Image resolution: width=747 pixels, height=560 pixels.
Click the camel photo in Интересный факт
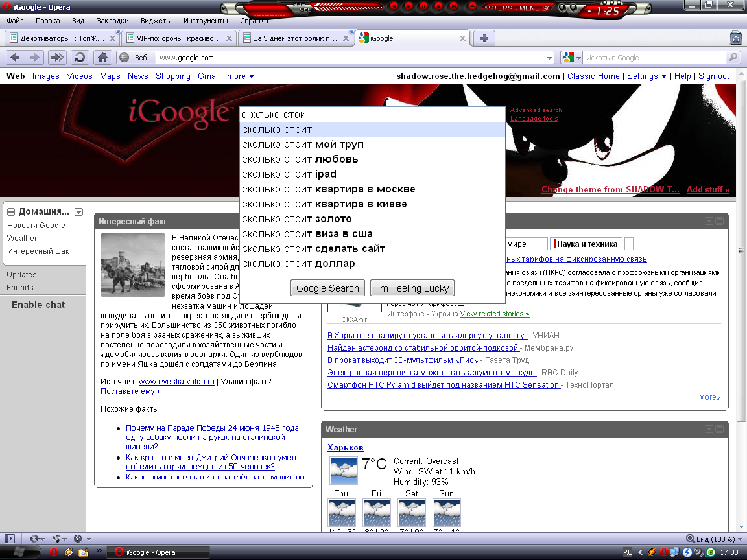pos(133,264)
